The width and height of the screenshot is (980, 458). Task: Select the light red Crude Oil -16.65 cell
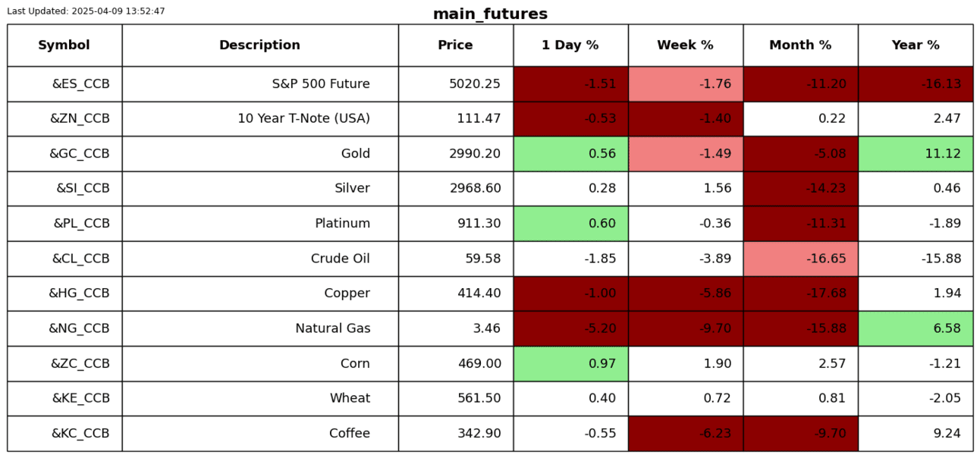click(x=800, y=259)
